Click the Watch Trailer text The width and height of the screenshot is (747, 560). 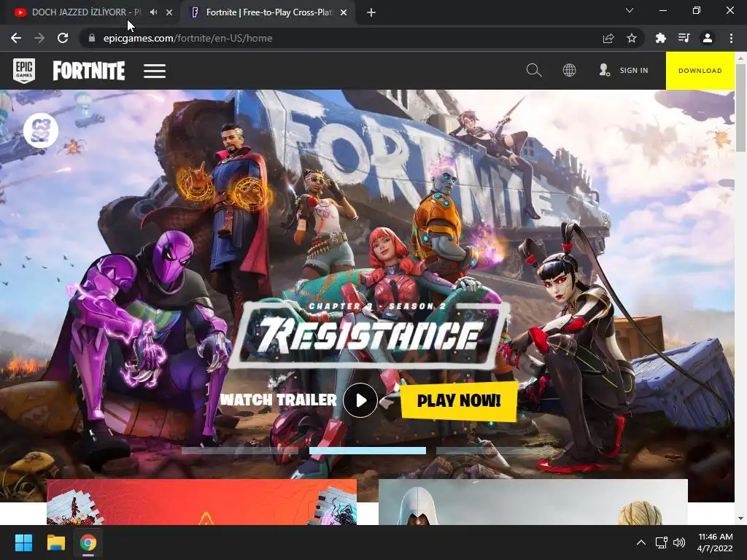pos(279,400)
